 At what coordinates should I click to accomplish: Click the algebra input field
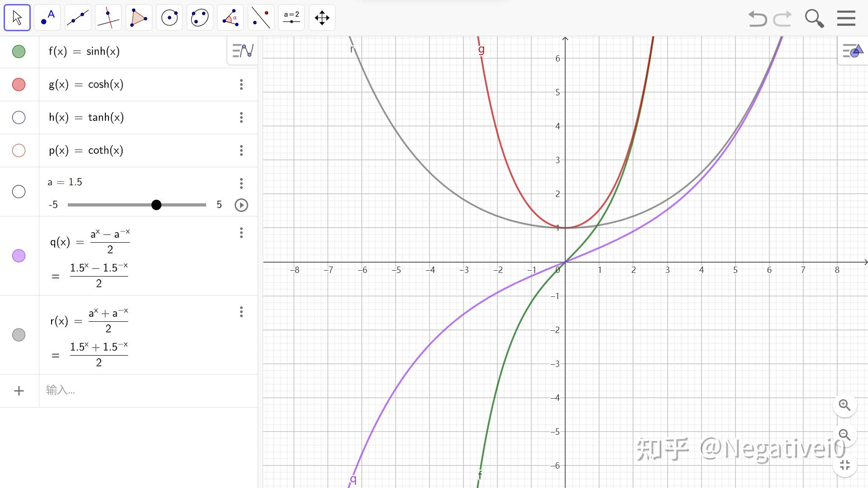[x=136, y=390]
